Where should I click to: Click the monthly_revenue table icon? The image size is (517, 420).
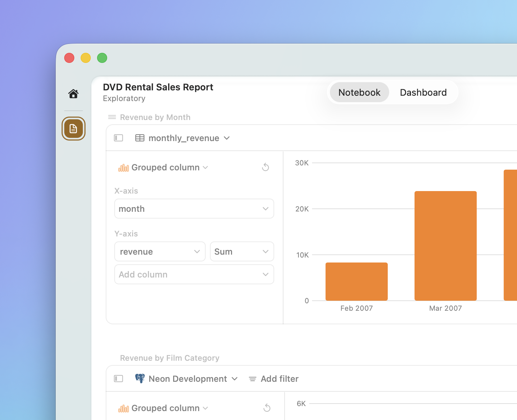click(x=140, y=138)
